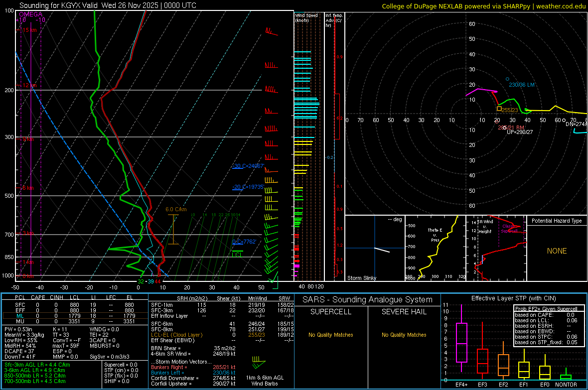The height and width of the screenshot is (390, 588).
Task: Select the MU parcel row
Action: pyautogui.click(x=75, y=321)
